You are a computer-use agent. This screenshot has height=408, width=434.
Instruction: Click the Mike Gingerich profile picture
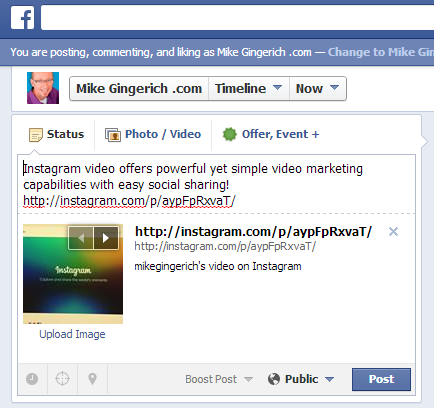pos(43,88)
